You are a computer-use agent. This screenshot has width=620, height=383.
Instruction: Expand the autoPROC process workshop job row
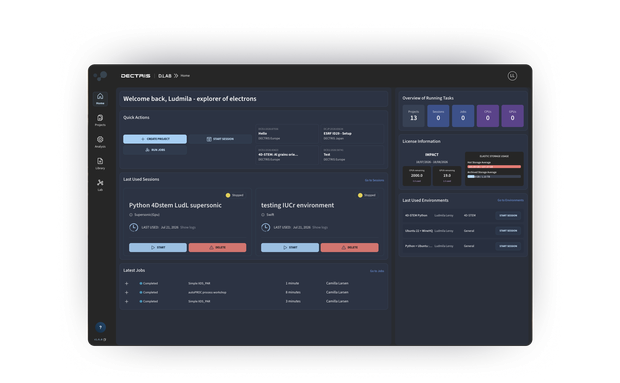point(127,292)
